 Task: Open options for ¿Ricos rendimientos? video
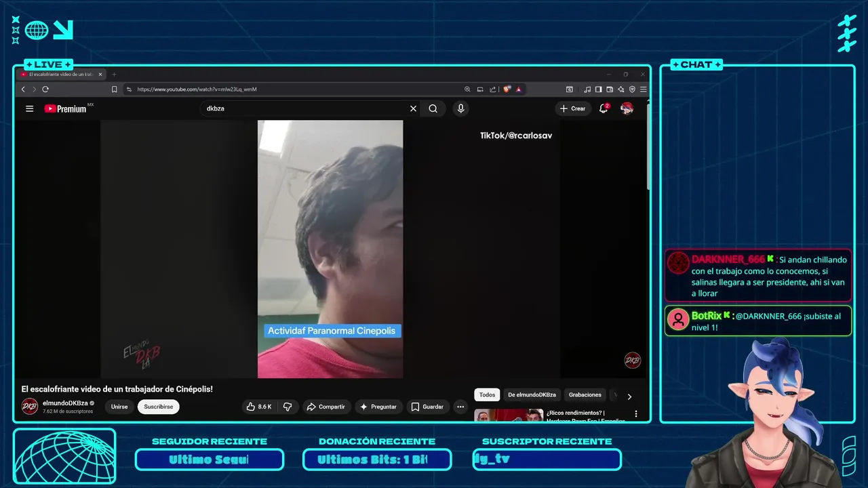[636, 413]
